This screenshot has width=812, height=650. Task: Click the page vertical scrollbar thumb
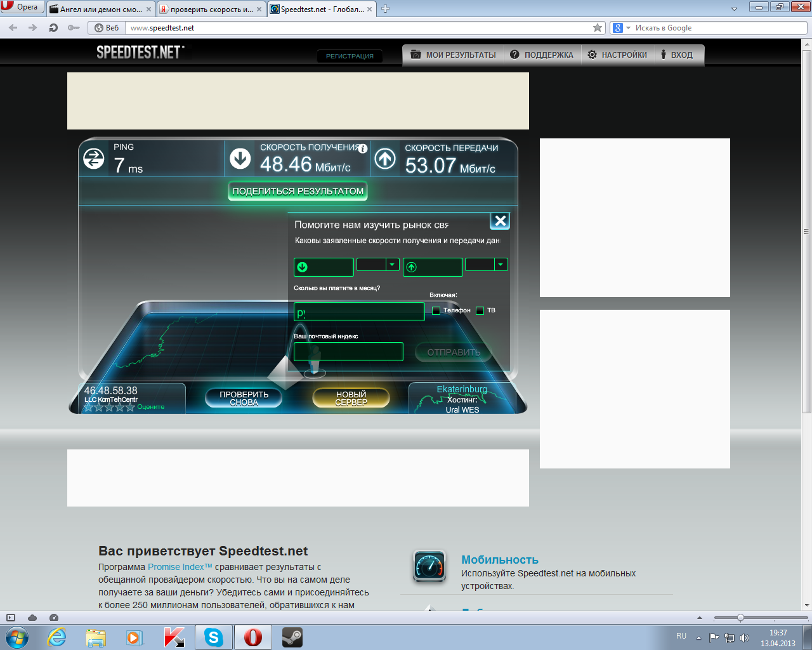click(807, 230)
